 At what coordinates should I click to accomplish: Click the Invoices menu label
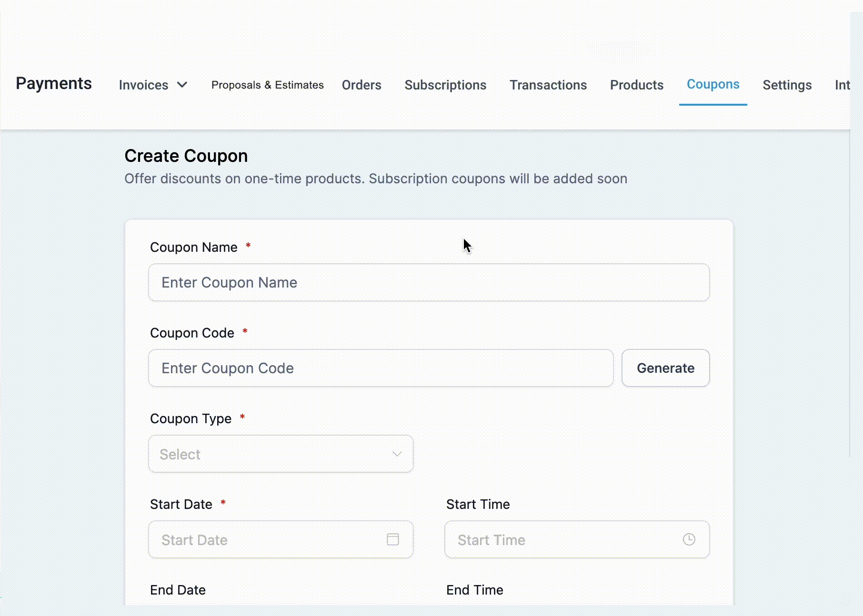(x=143, y=85)
